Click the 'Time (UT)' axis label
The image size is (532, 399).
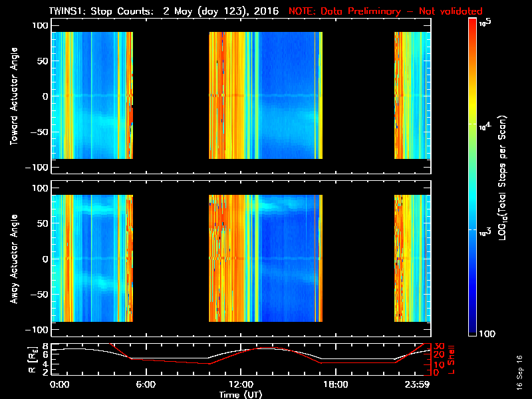(241, 394)
